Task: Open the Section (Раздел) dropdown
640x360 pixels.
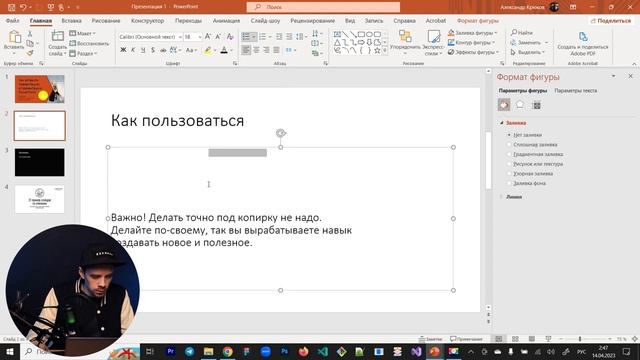Action: pos(83,53)
